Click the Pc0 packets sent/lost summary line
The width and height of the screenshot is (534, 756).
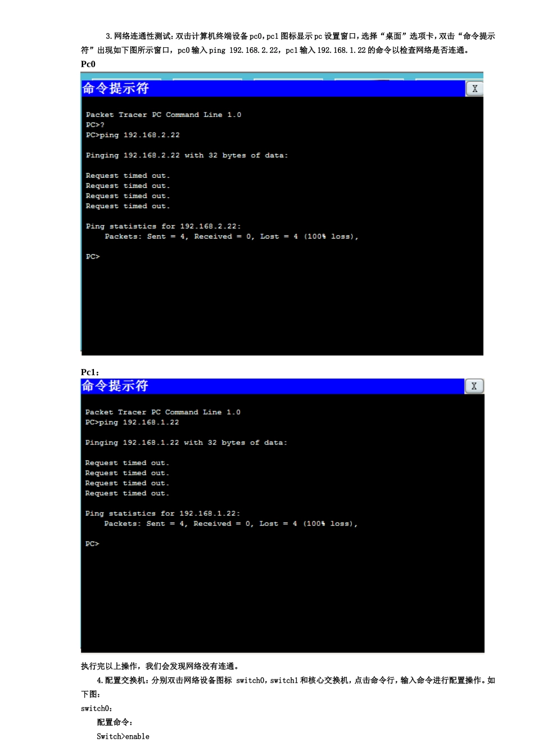[232, 236]
